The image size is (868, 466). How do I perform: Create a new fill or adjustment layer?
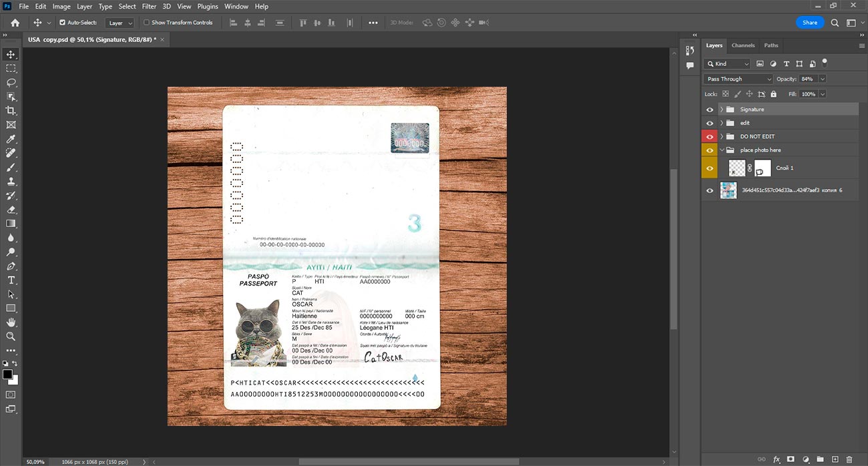[806, 459]
